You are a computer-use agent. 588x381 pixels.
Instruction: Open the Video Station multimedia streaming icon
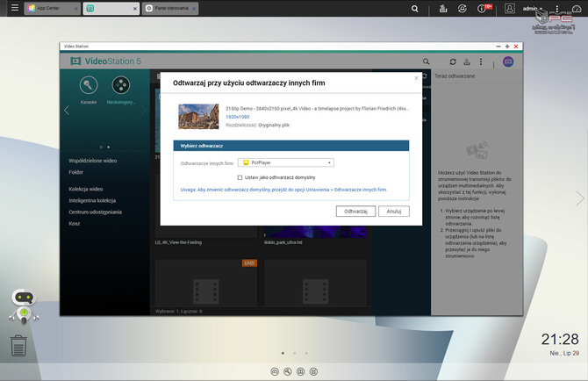(x=508, y=61)
